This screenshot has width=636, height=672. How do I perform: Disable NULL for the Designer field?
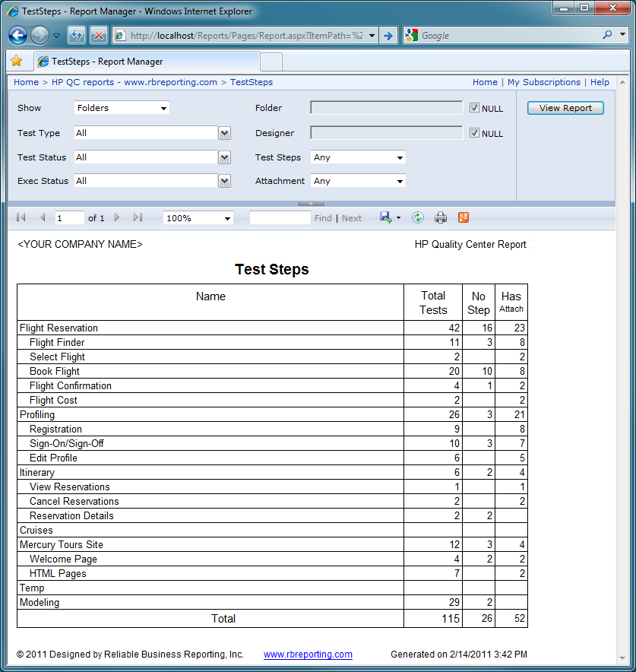pos(473,133)
